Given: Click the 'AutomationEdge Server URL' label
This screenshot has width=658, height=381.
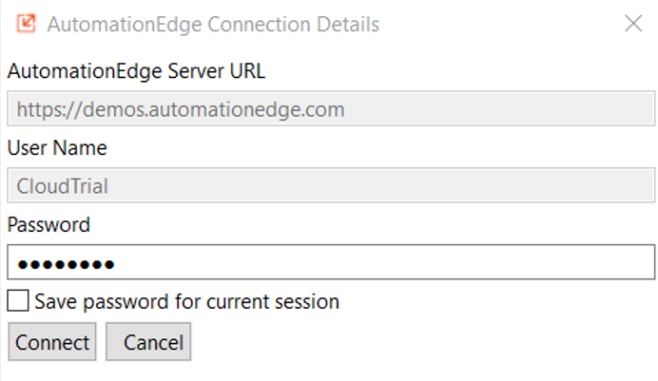Looking at the screenshot, I should 136,71.
